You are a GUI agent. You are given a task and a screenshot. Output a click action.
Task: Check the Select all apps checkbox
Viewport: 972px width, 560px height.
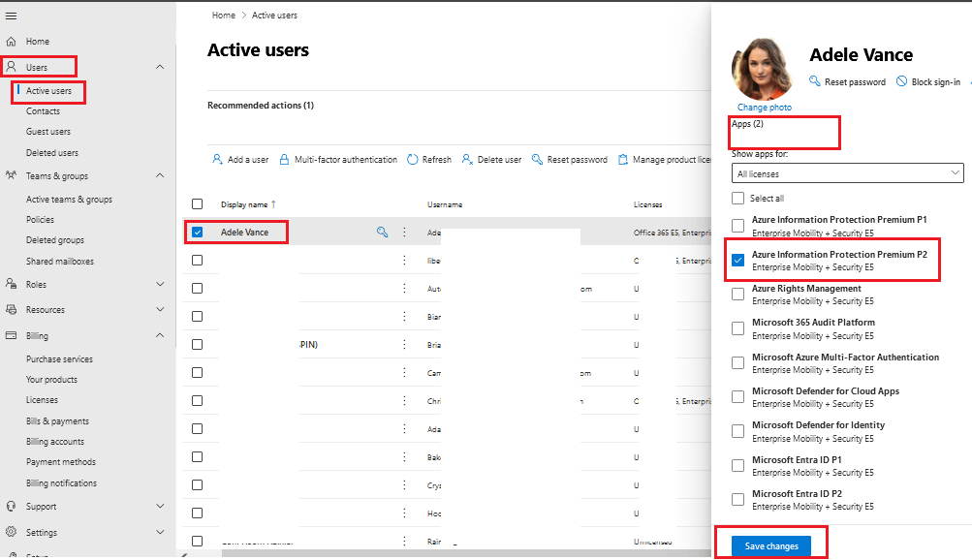(737, 199)
